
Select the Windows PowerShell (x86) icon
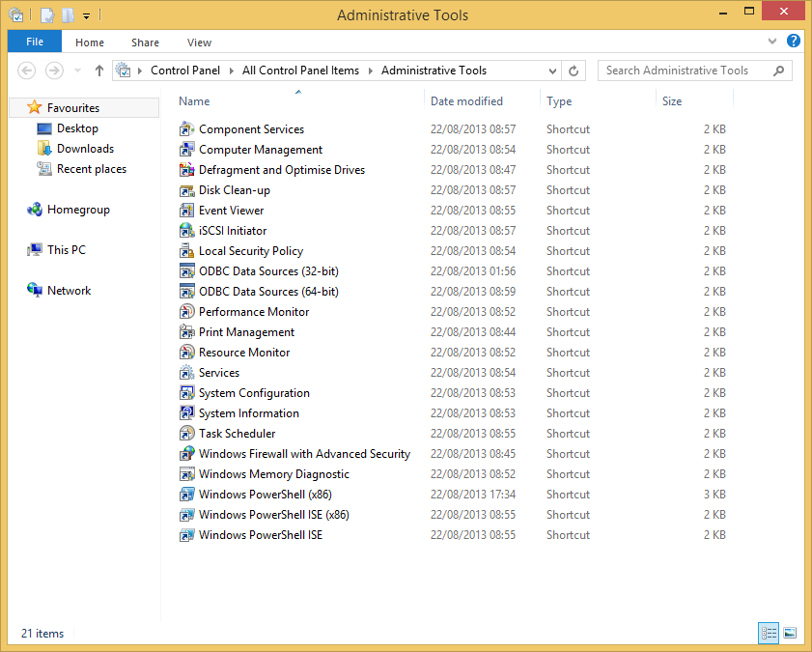coord(186,494)
